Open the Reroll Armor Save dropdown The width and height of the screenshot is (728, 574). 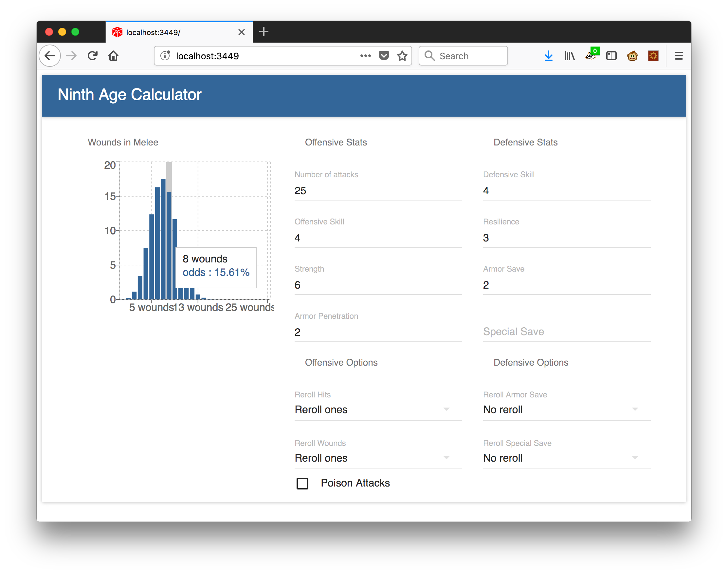(x=567, y=410)
